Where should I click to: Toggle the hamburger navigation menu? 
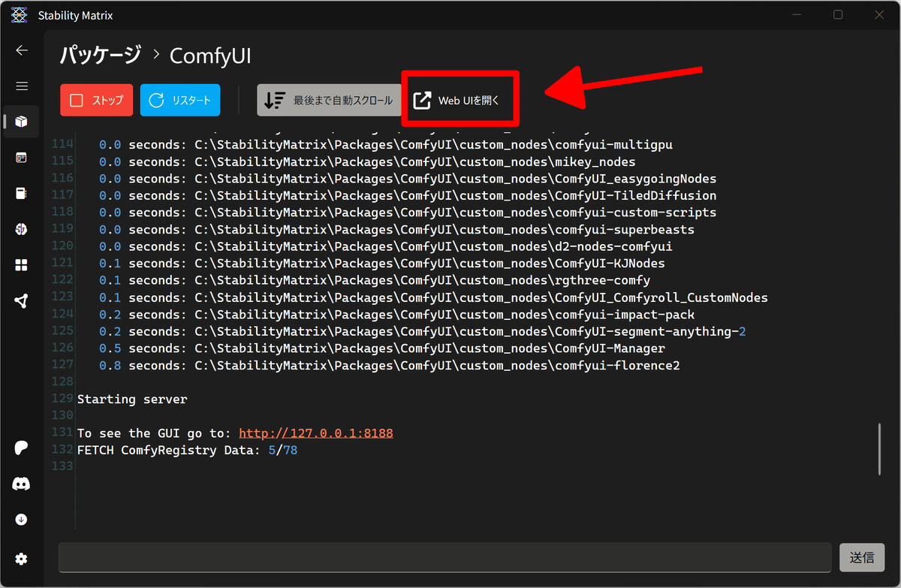pos(21,86)
